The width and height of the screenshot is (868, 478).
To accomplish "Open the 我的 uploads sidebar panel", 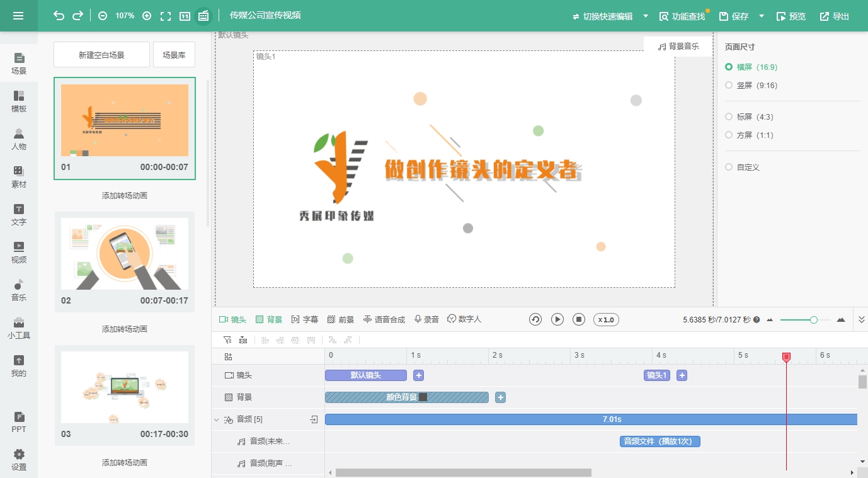I will click(19, 366).
